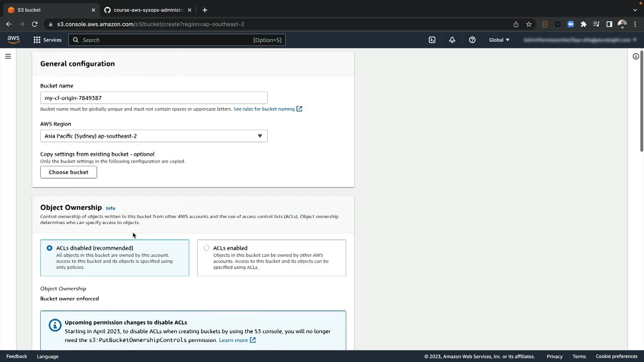
Task: Click into the Bucket name input field
Action: click(154, 98)
